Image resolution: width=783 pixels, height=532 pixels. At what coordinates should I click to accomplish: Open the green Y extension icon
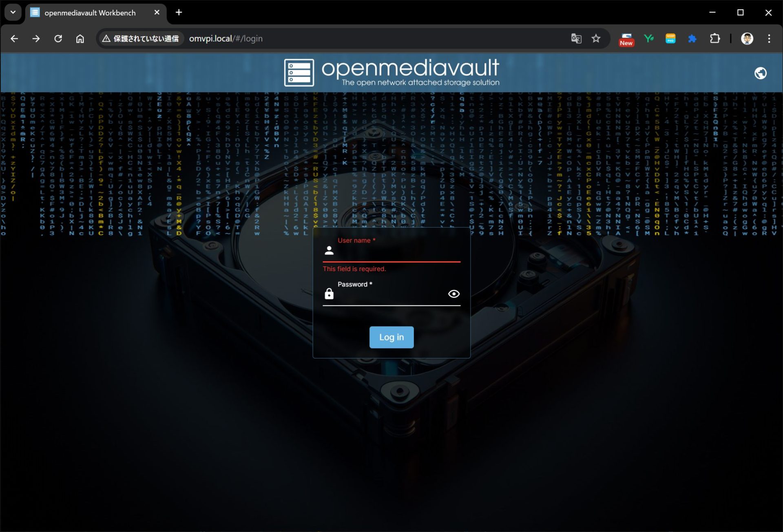pyautogui.click(x=648, y=39)
